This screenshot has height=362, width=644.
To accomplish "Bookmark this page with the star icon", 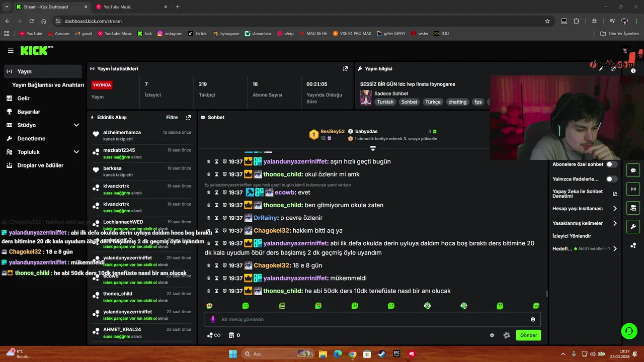I will point(547,21).
